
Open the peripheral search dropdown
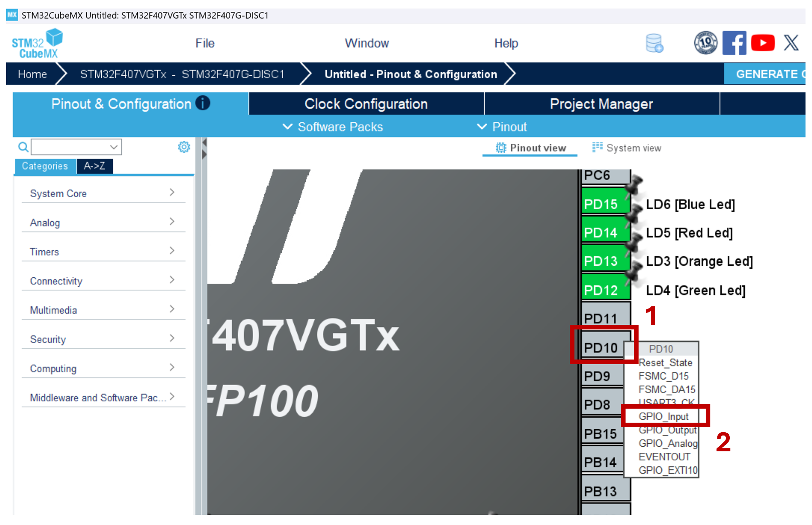tap(114, 147)
